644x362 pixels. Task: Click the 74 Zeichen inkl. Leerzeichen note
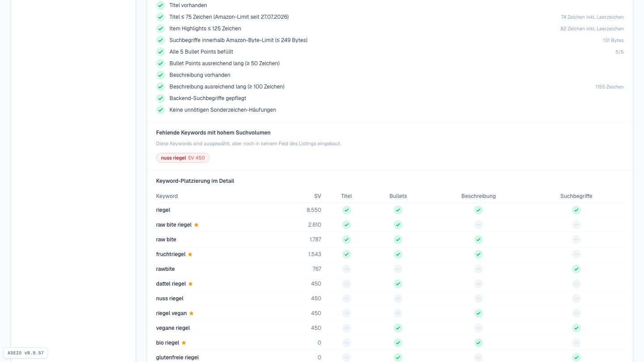pyautogui.click(x=592, y=17)
